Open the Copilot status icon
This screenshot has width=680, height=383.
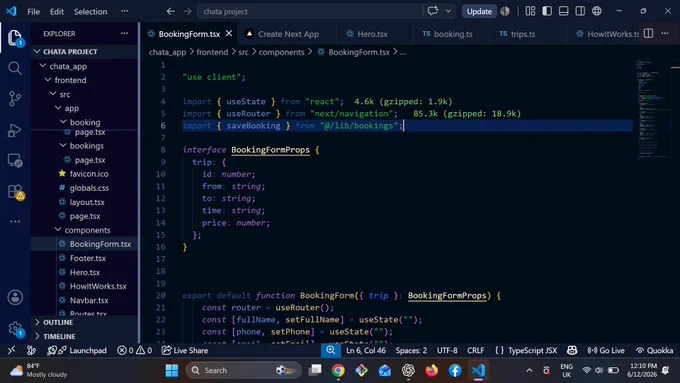(x=572, y=350)
